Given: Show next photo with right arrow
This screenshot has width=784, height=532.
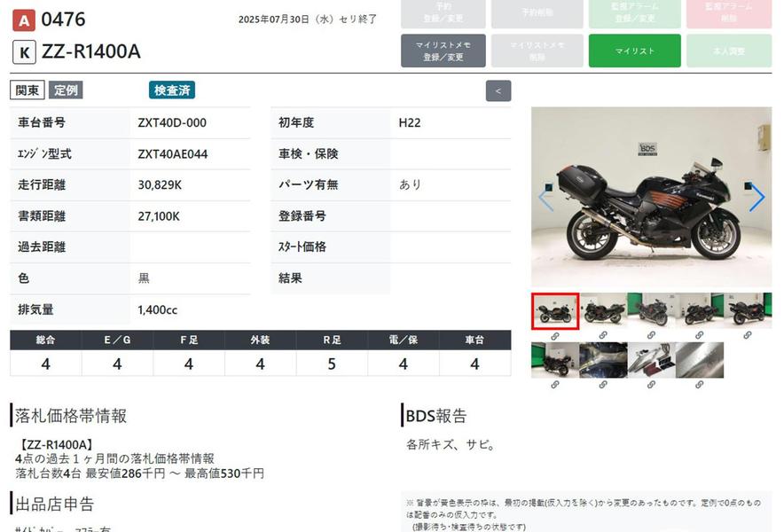Looking at the screenshot, I should click(757, 198).
